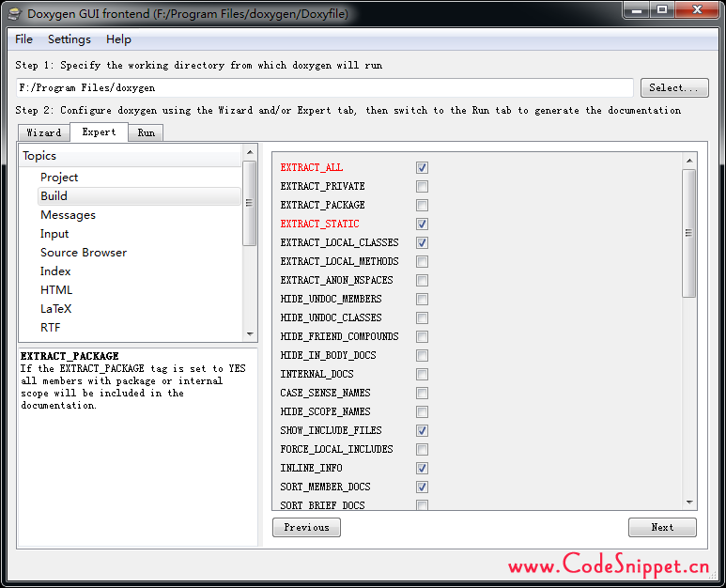Screen dimensions: 726x588
Task: Select the Source Browser topic
Action: 139,253
